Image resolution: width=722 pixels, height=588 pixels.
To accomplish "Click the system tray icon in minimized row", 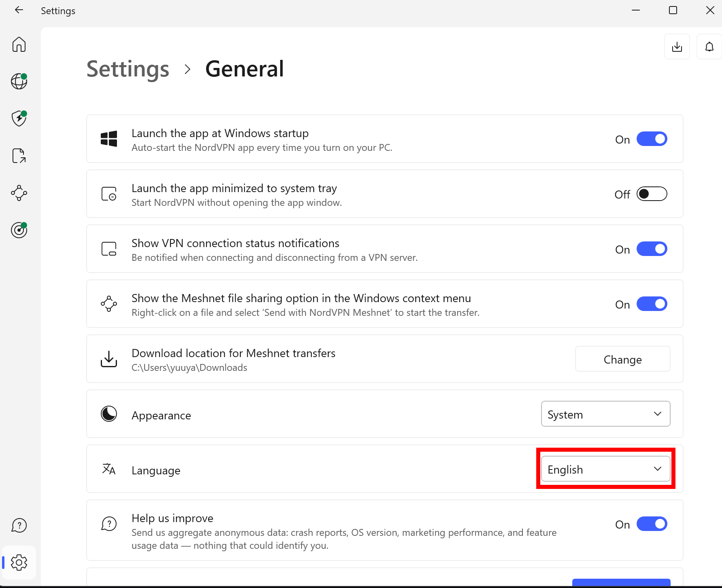I will click(109, 194).
